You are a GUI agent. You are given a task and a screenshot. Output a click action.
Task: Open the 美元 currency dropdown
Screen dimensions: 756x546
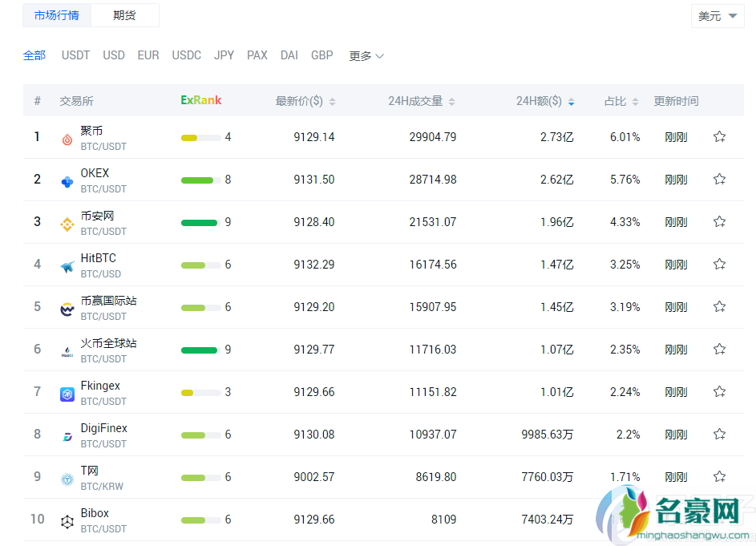point(718,16)
